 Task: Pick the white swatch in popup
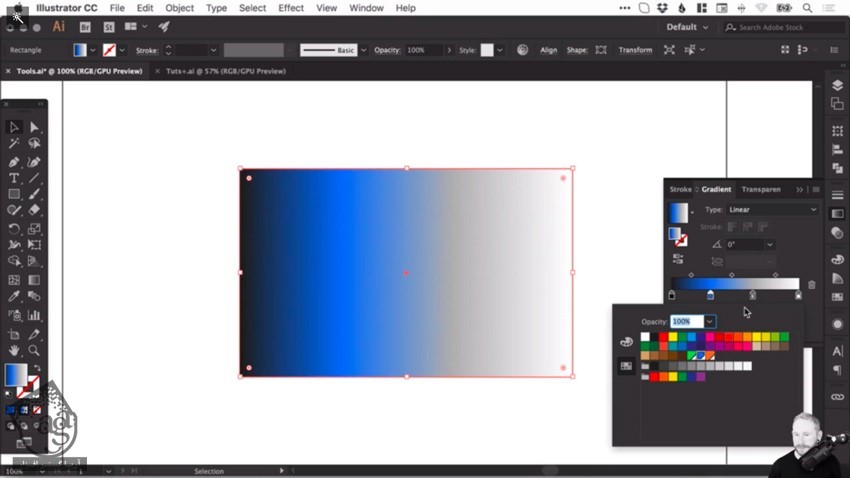pos(645,337)
